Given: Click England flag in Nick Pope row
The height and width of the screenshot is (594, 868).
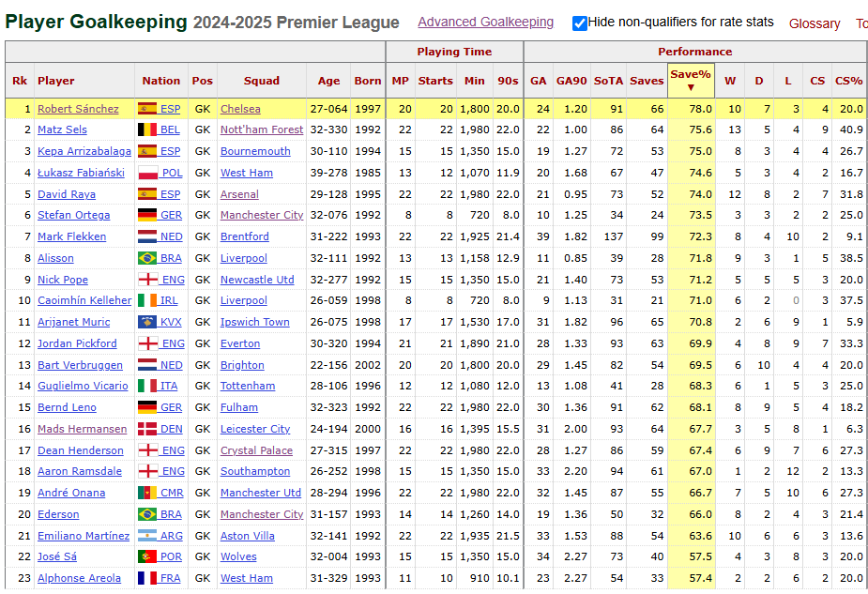Looking at the screenshot, I should (147, 280).
